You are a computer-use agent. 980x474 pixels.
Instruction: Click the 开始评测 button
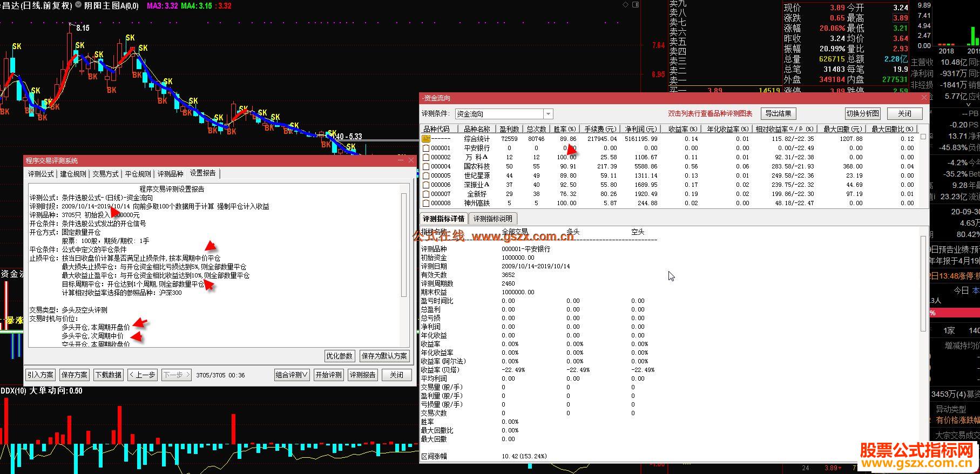329,375
